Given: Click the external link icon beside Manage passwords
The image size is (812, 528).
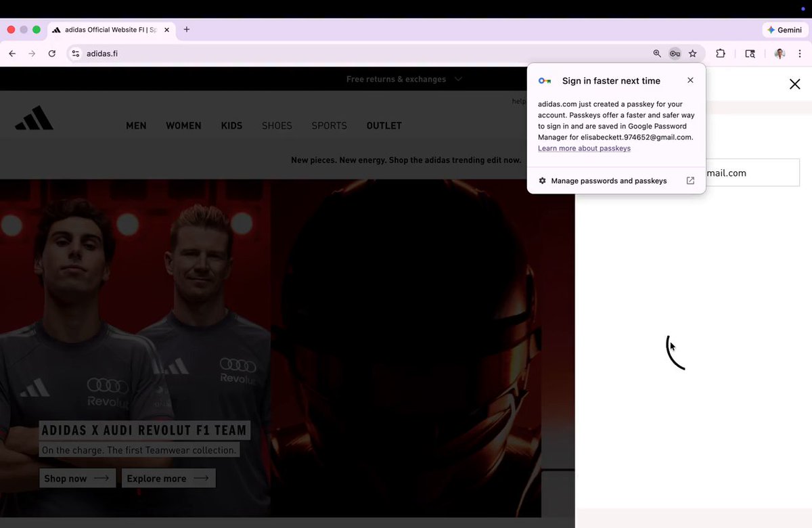Looking at the screenshot, I should click(x=690, y=181).
